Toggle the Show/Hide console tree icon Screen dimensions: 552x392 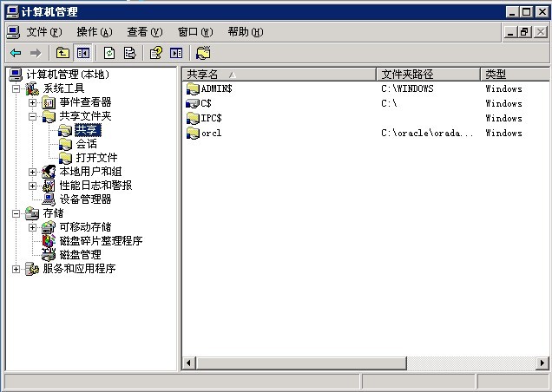[x=83, y=53]
